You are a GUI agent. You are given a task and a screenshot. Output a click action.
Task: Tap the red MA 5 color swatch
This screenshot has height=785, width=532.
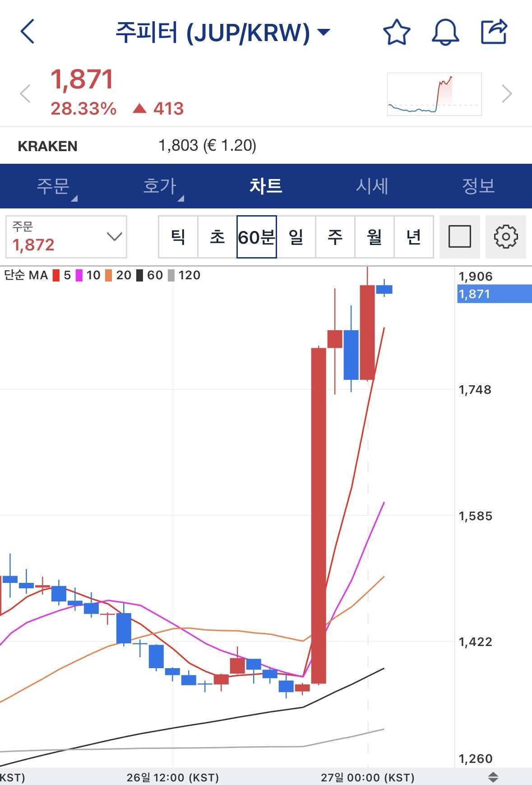click(x=56, y=275)
